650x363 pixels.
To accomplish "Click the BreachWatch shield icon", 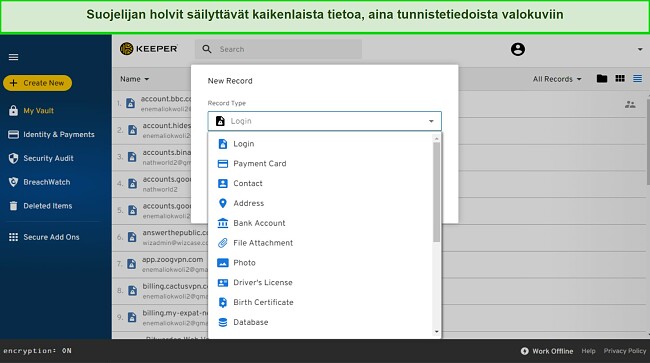I will pyautogui.click(x=13, y=182).
